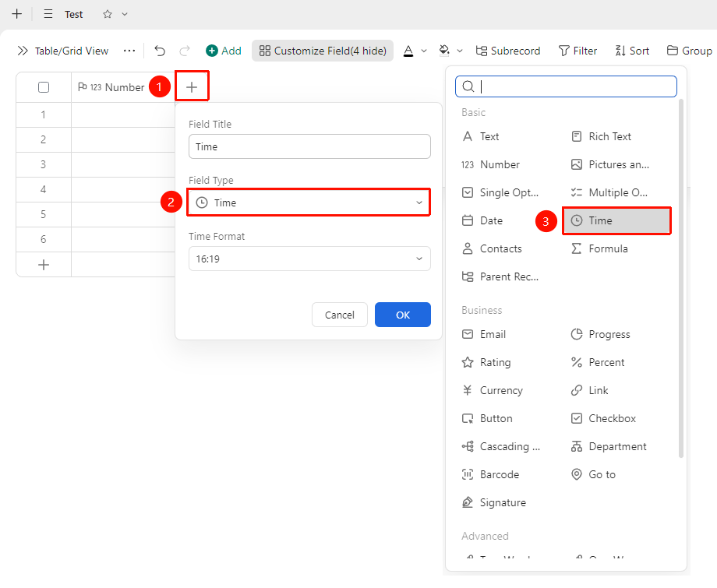
Task: Select Formula in the field type list
Action: coord(599,248)
